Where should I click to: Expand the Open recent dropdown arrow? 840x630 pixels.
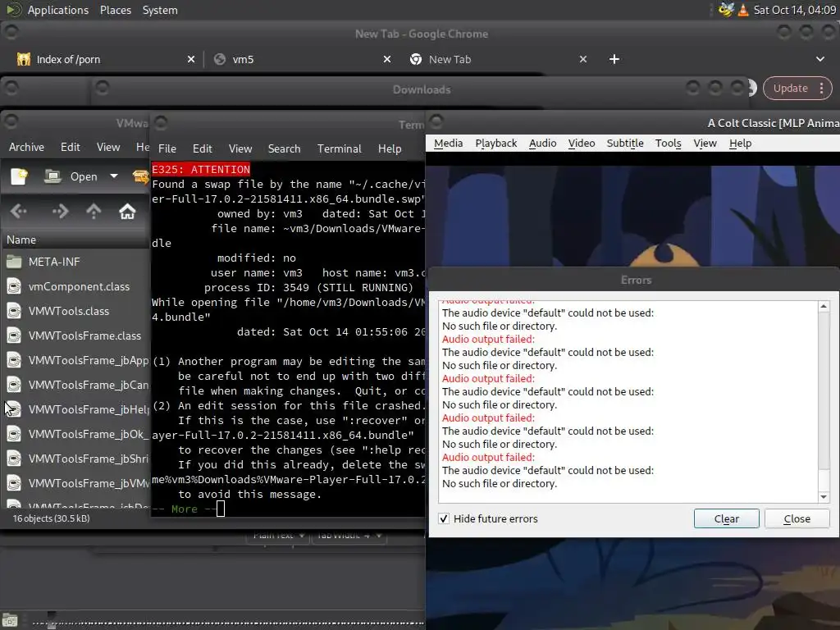113,176
